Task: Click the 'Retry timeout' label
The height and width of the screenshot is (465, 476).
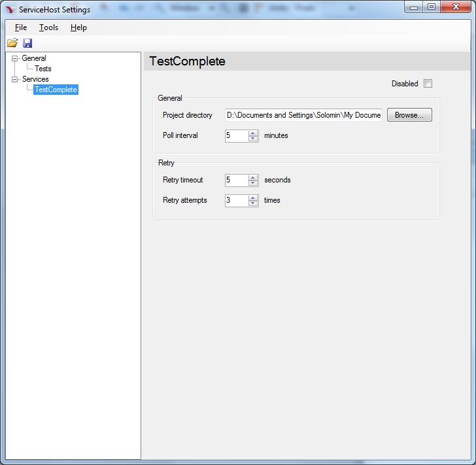Action: 183,180
